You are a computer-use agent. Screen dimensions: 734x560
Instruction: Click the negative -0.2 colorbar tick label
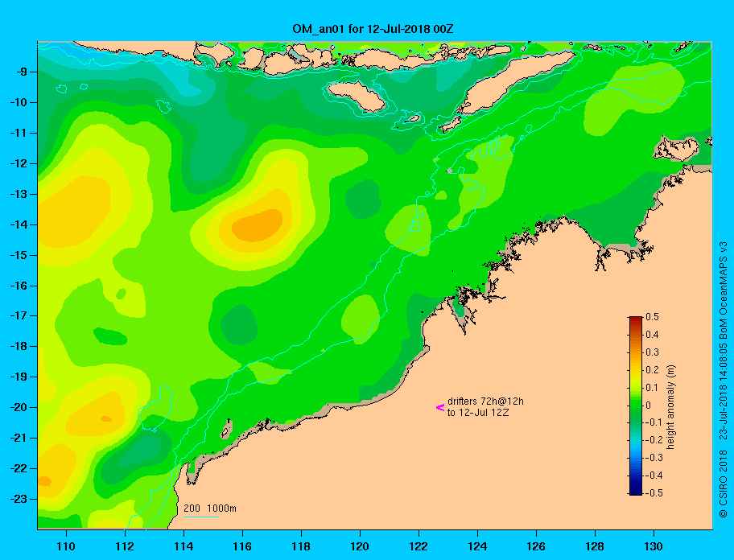point(654,440)
